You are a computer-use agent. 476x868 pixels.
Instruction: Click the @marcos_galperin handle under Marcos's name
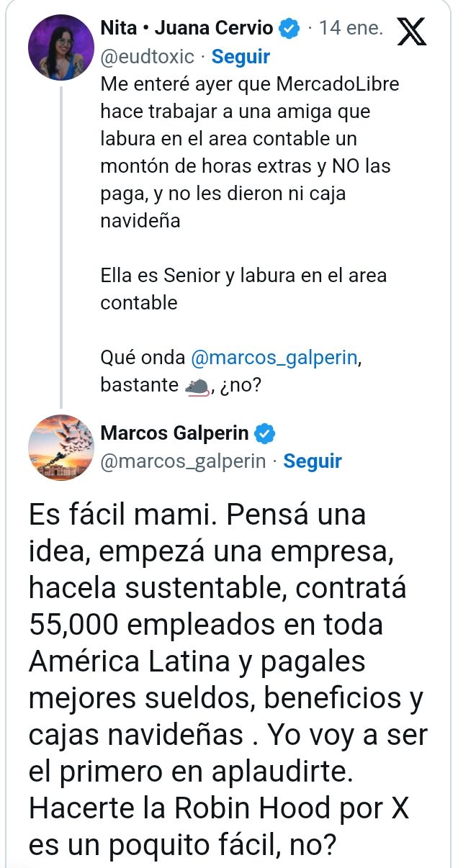[x=183, y=461]
